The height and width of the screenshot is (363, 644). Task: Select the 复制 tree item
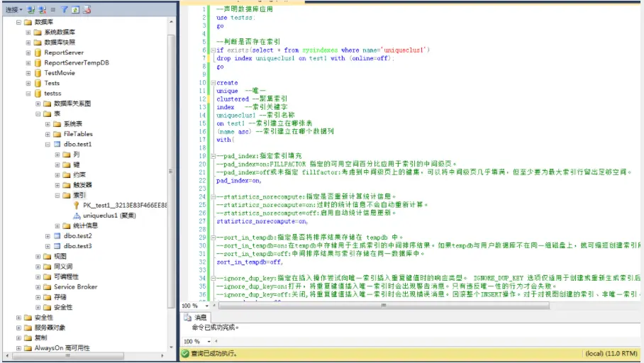point(40,338)
